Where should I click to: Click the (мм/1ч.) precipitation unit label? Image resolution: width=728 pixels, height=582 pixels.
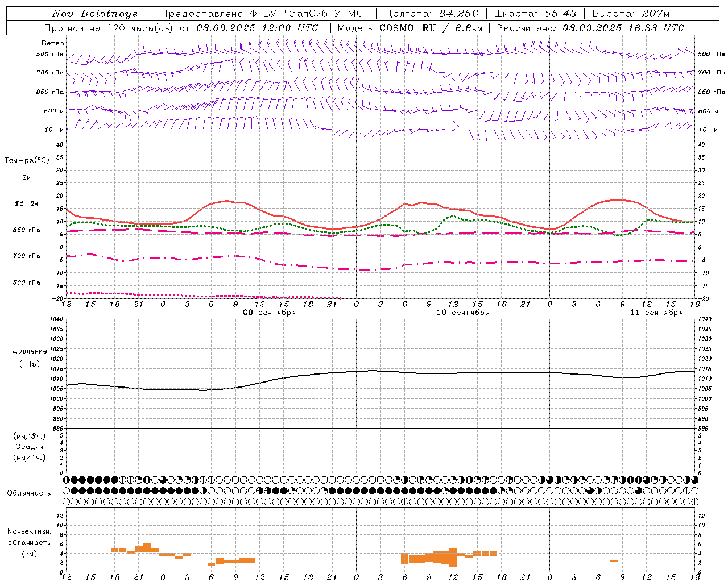pyautogui.click(x=30, y=458)
